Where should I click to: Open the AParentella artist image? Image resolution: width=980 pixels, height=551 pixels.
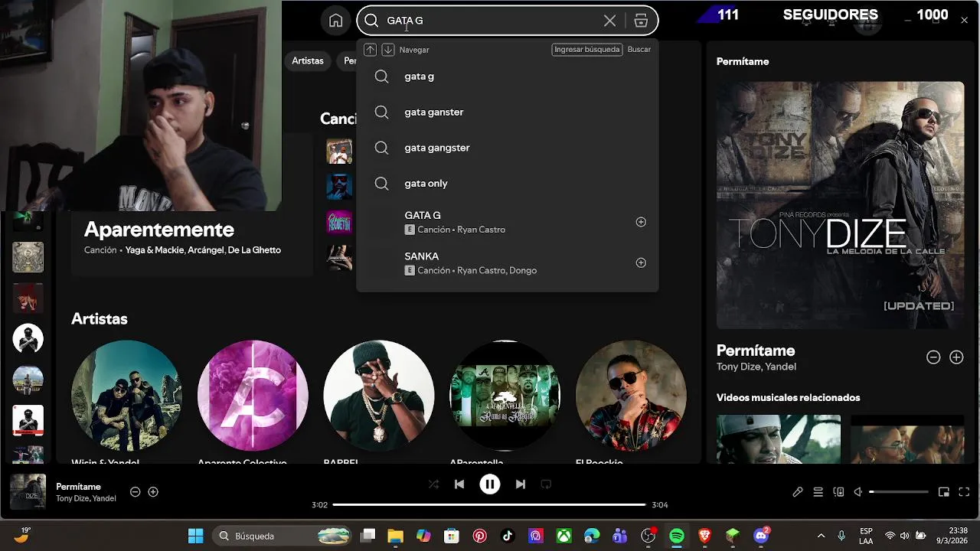505,396
